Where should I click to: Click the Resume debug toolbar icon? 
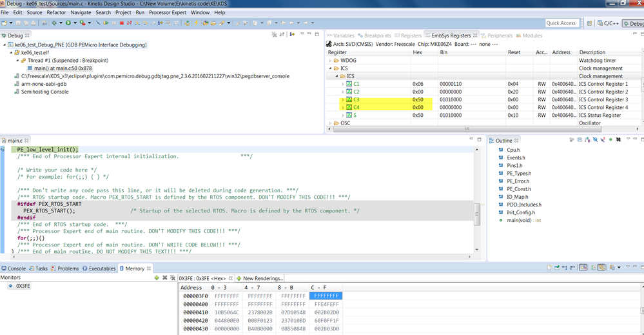click(106, 23)
